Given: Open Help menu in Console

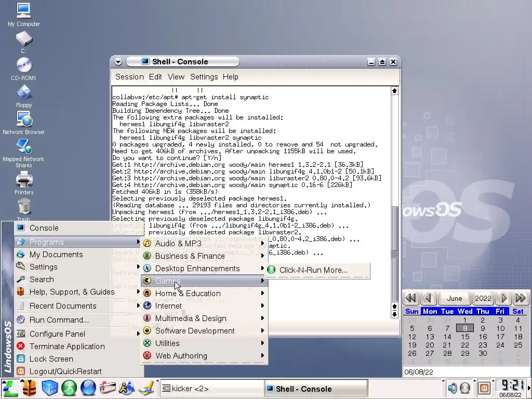Looking at the screenshot, I should [x=230, y=77].
